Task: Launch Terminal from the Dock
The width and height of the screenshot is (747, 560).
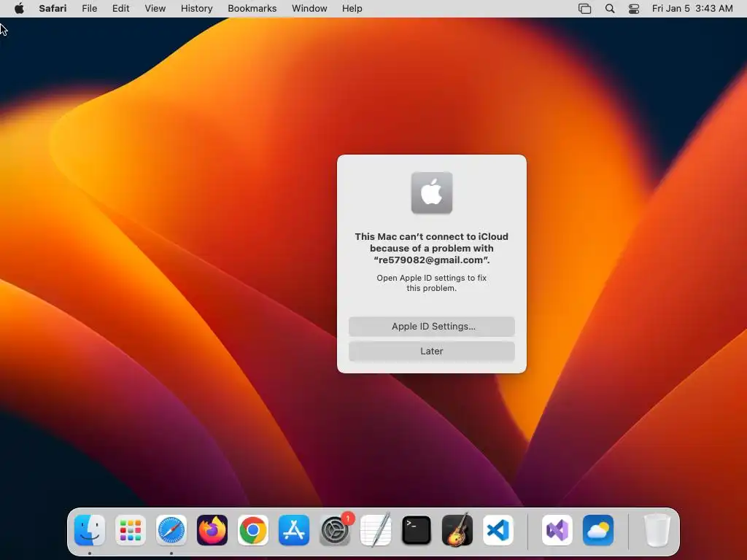Action: point(417,530)
